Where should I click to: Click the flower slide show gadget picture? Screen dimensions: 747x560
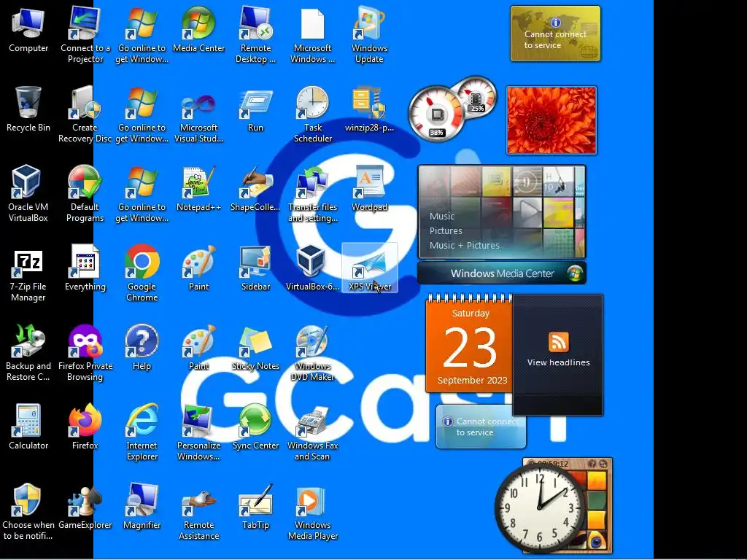[x=551, y=120]
